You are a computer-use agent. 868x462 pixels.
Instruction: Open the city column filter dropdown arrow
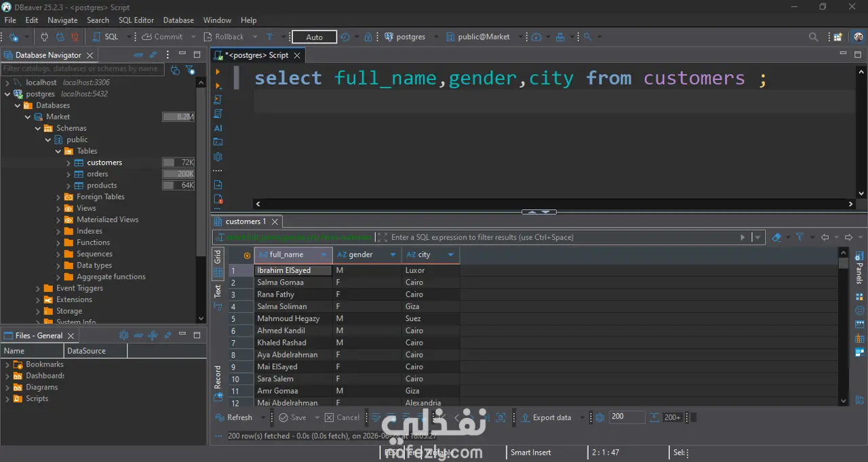(x=451, y=255)
